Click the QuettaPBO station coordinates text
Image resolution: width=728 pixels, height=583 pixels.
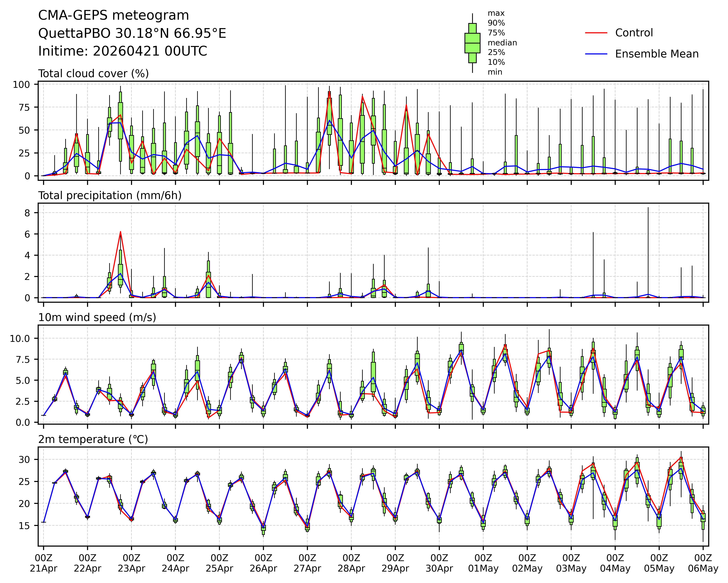(x=132, y=34)
